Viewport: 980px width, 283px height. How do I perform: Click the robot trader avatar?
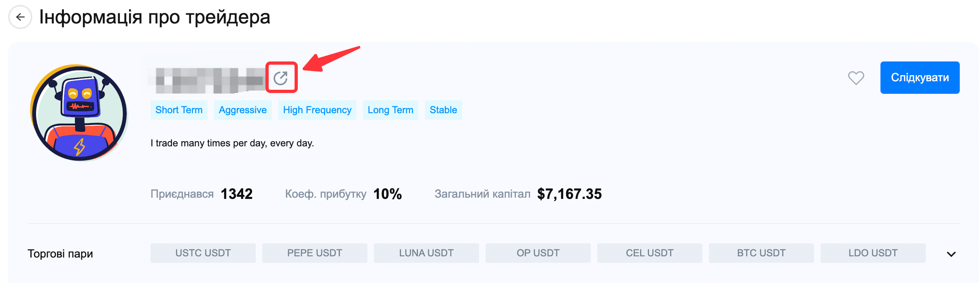pos(79,113)
